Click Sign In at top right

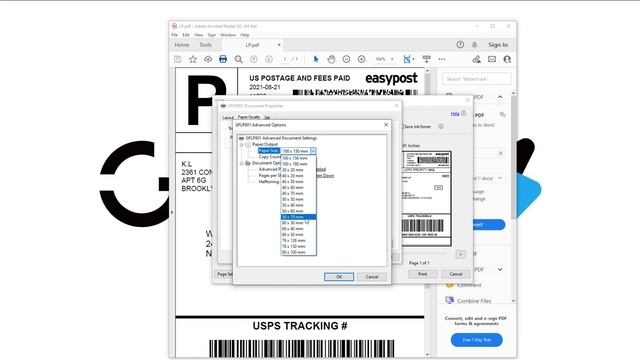click(x=498, y=45)
